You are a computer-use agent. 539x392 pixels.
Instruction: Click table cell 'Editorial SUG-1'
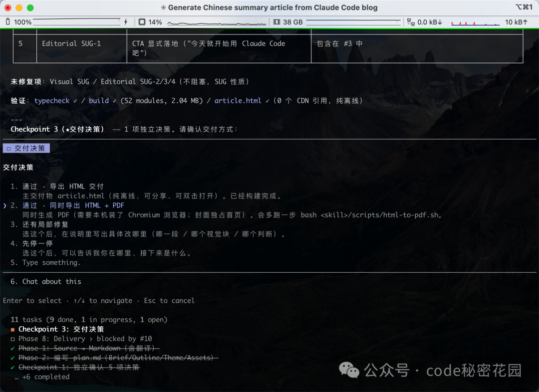[82, 48]
